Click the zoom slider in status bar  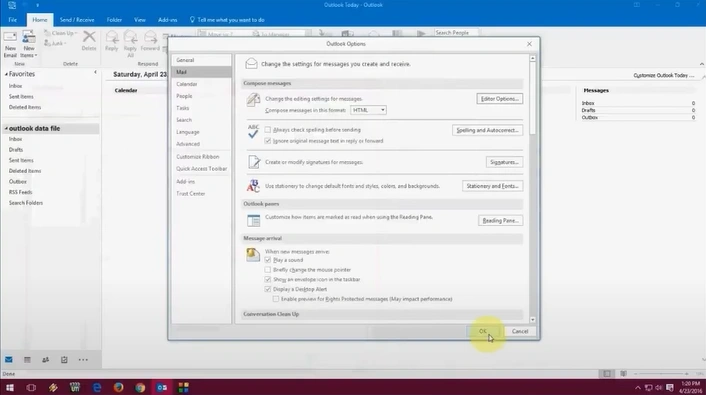point(661,374)
